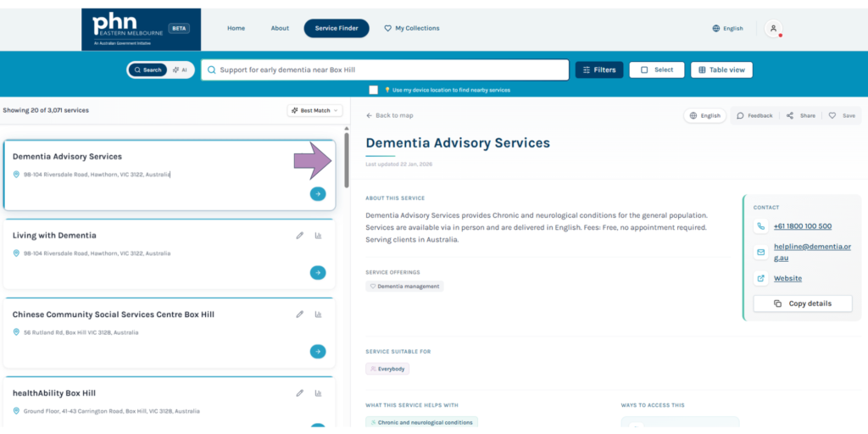Go to the Service Finder tab

coord(337,29)
